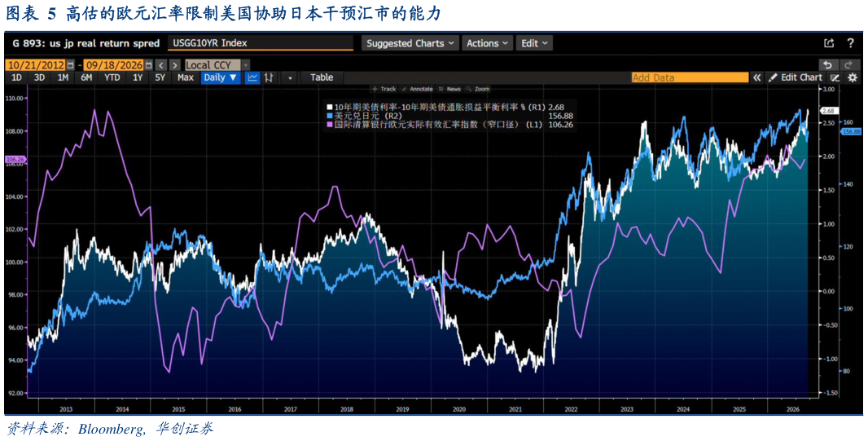Redo the chart change

tap(848, 64)
